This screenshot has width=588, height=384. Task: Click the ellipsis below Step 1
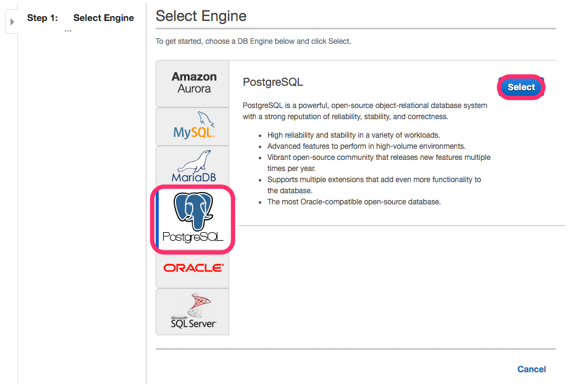click(x=68, y=31)
